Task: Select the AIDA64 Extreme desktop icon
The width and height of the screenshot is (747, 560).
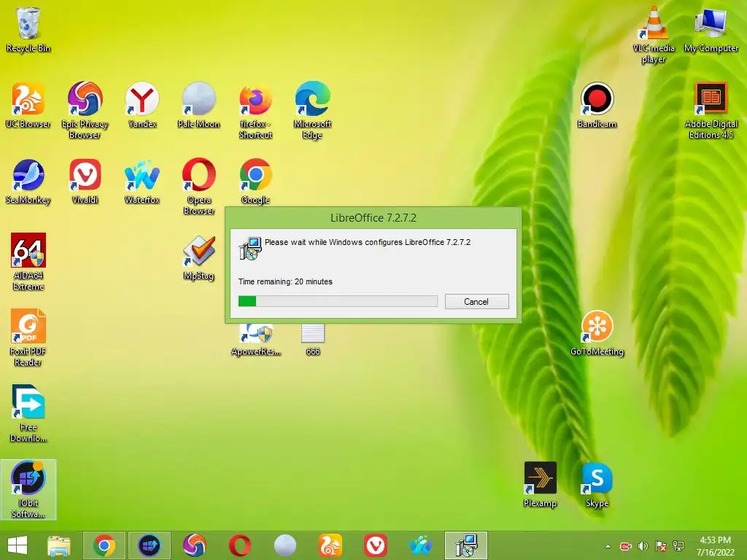Action: click(28, 262)
